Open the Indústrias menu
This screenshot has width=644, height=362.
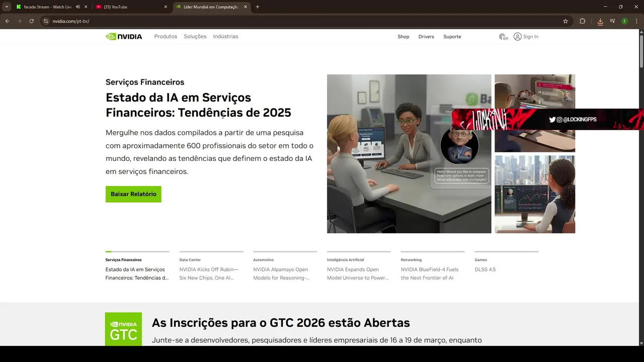[x=225, y=37]
